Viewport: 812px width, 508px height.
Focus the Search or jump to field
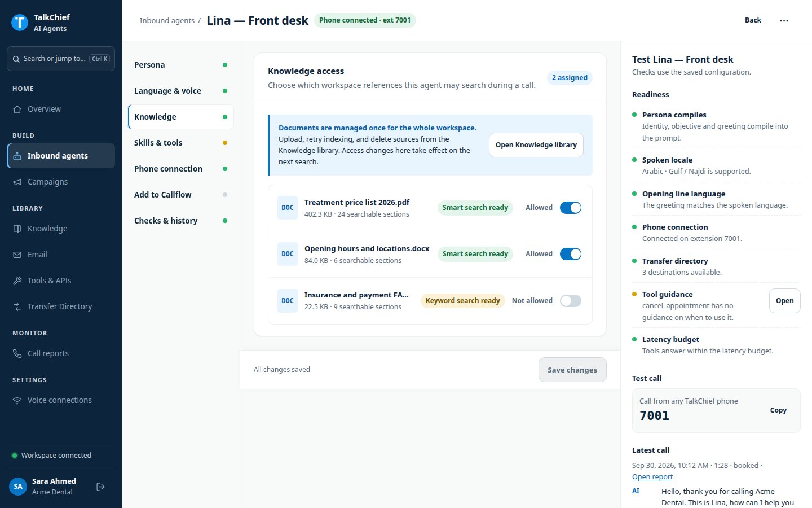[61, 59]
